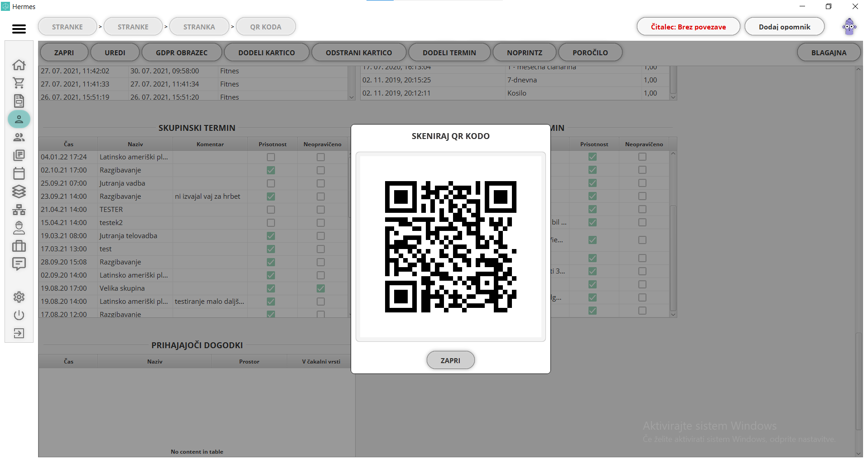The height and width of the screenshot is (465, 868).
Task: Sort by Komentar column header
Action: coord(210,144)
